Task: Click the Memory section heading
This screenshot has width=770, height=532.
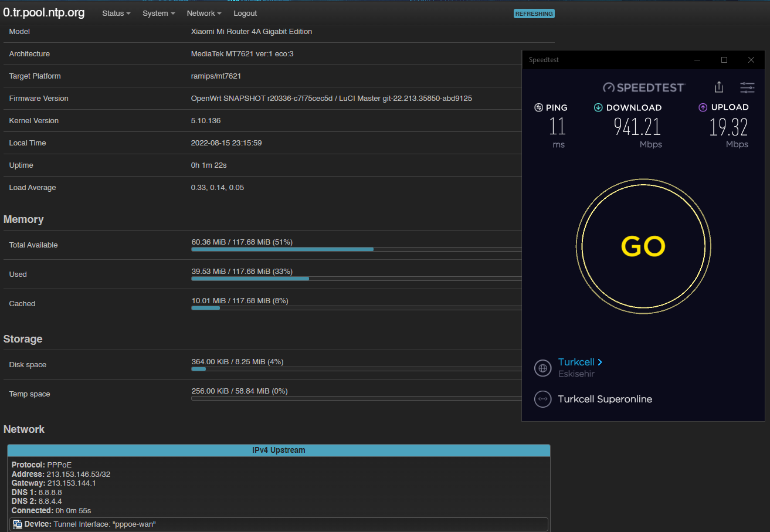Action: pos(23,219)
